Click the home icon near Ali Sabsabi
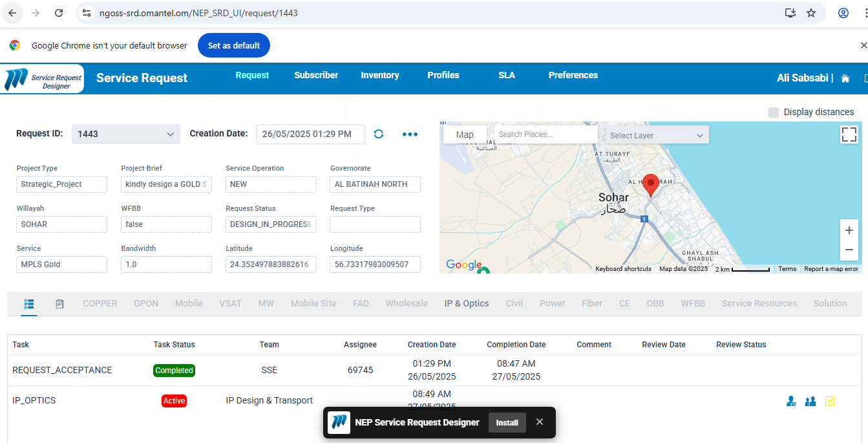Image resolution: width=868 pixels, height=443 pixels. [x=845, y=78]
